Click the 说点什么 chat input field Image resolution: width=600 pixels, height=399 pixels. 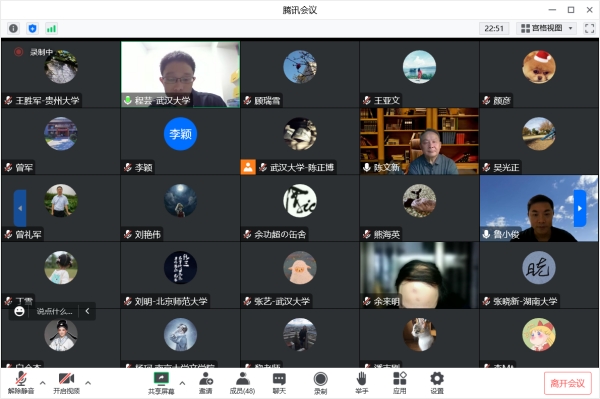54,311
